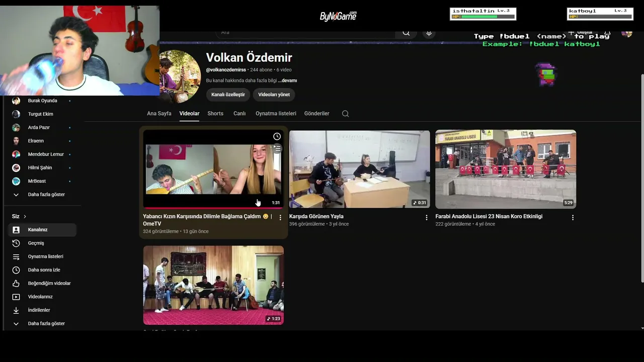Open the Oynatma listeleri channel tab
This screenshot has height=362, width=644.
click(x=276, y=114)
